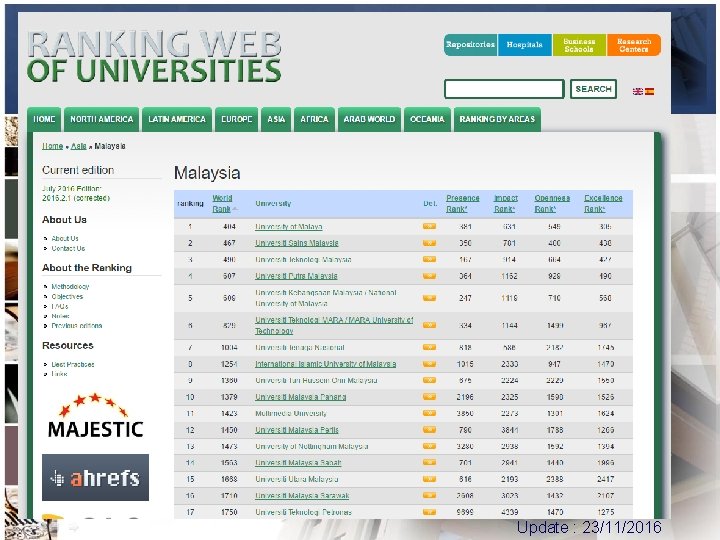
Task: Open the Asia navigation tab
Action: coord(276,119)
